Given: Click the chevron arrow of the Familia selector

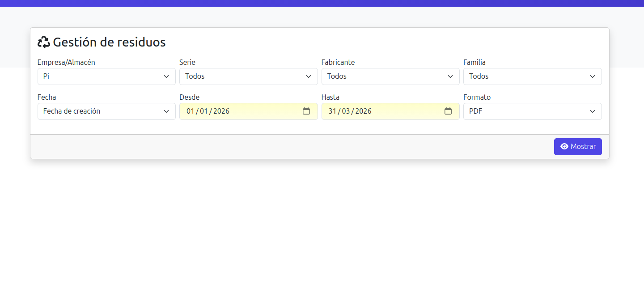Looking at the screenshot, I should coord(593,77).
